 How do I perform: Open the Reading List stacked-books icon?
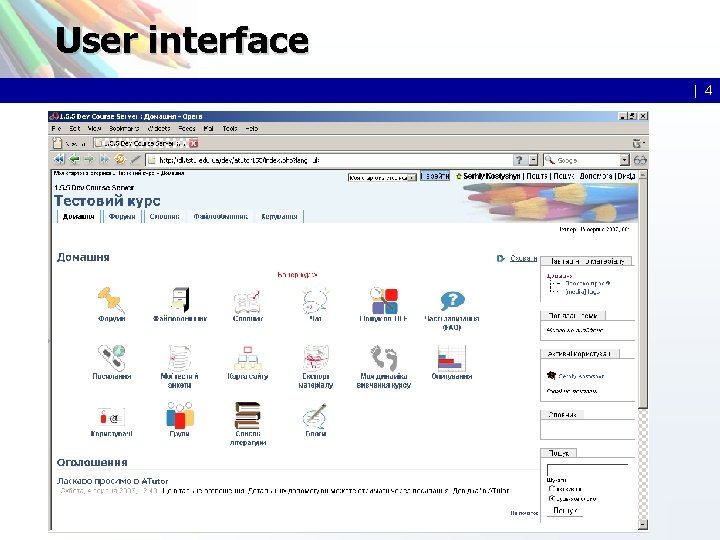point(248,415)
